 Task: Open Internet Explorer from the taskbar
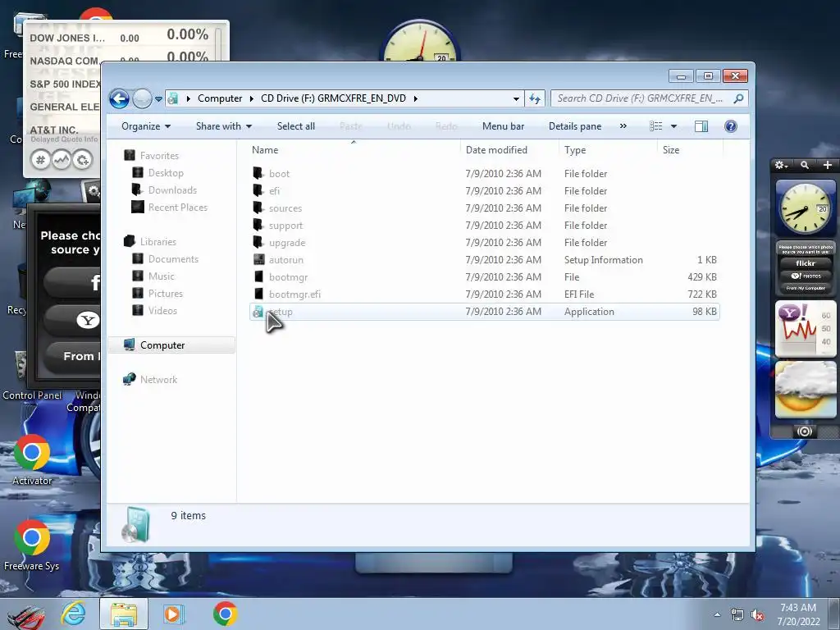[x=73, y=614]
